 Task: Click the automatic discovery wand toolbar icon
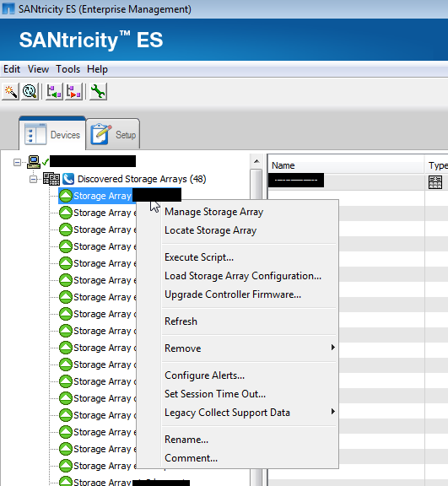pyautogui.click(x=10, y=91)
